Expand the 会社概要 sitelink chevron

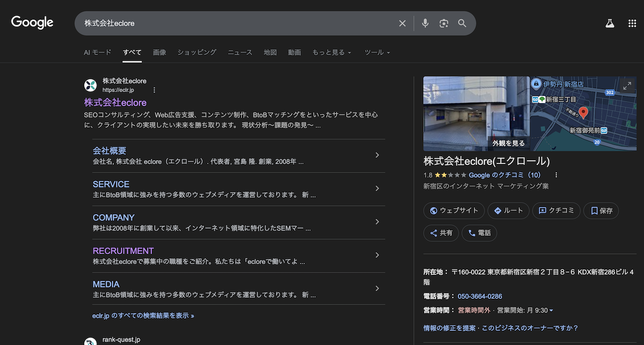[377, 155]
